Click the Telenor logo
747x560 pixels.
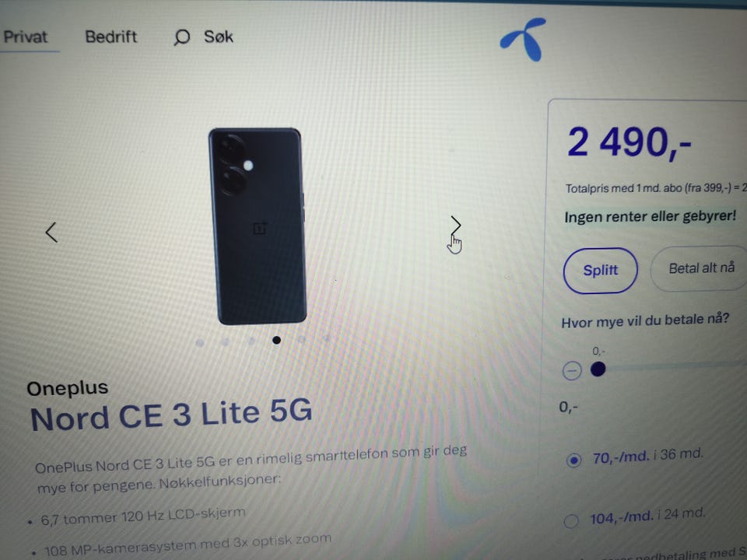coord(523,39)
